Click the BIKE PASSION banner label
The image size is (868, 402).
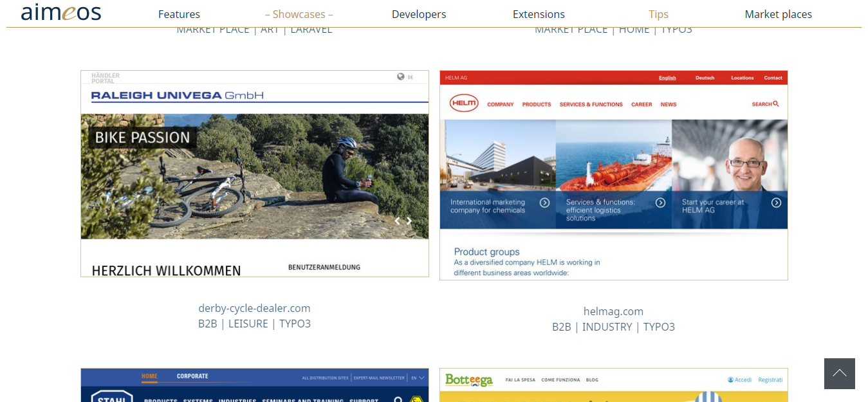(143, 137)
